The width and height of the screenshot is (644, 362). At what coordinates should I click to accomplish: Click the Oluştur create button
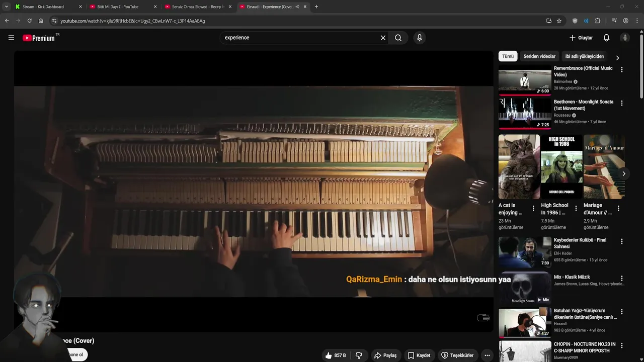(581, 38)
